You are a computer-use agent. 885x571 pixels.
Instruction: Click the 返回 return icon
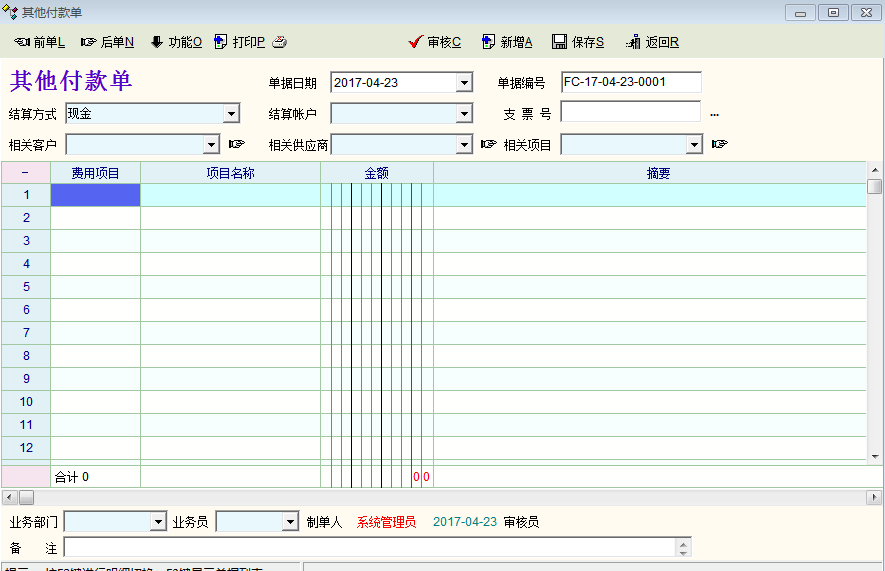point(633,42)
